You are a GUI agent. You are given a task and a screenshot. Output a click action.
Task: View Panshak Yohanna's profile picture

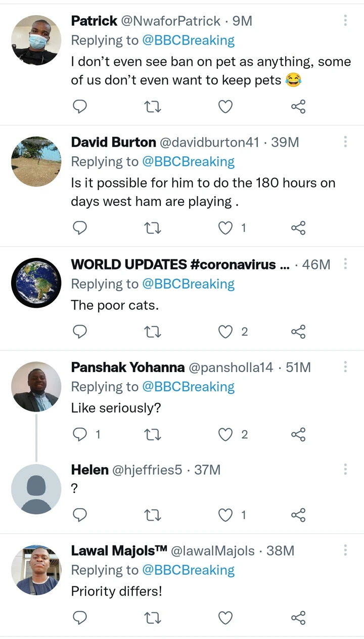click(x=36, y=387)
